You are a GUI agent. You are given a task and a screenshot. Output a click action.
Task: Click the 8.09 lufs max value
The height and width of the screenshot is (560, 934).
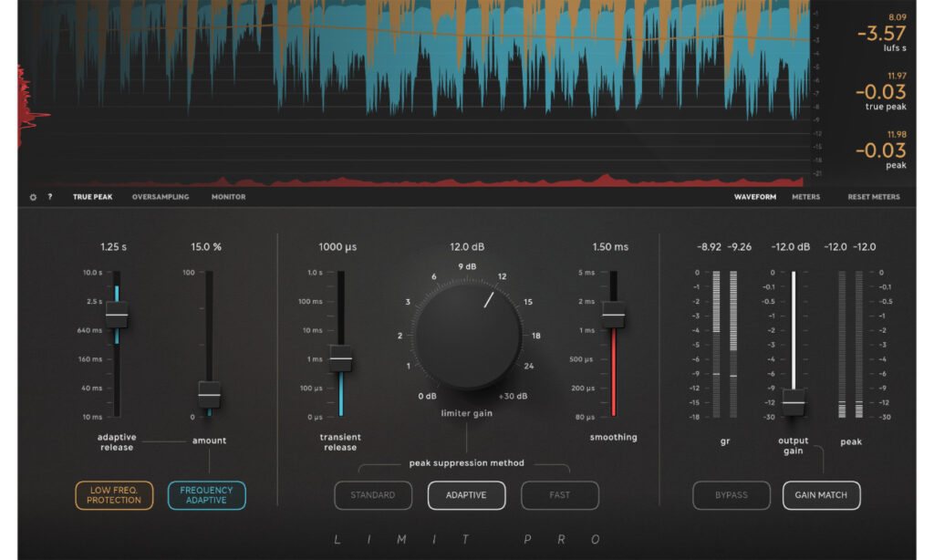(x=898, y=17)
